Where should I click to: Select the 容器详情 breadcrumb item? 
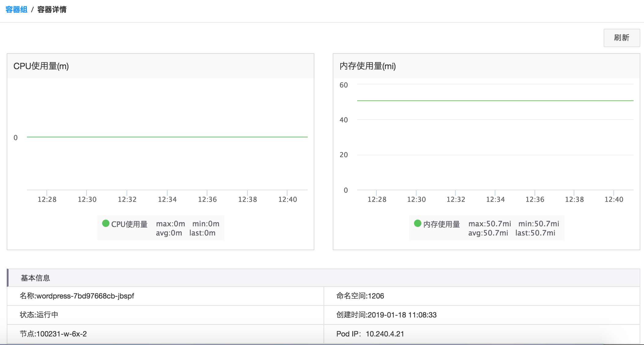(52, 9)
